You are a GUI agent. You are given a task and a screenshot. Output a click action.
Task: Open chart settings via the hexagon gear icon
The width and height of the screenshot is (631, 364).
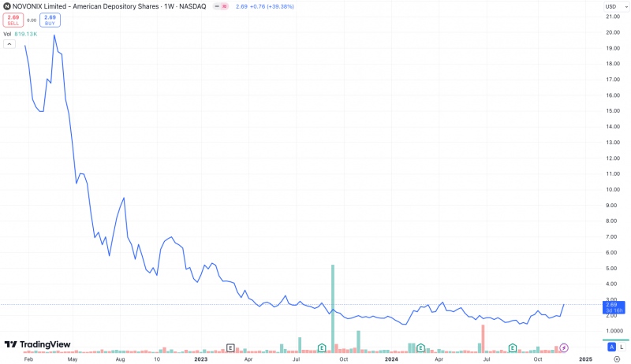[x=617, y=359]
